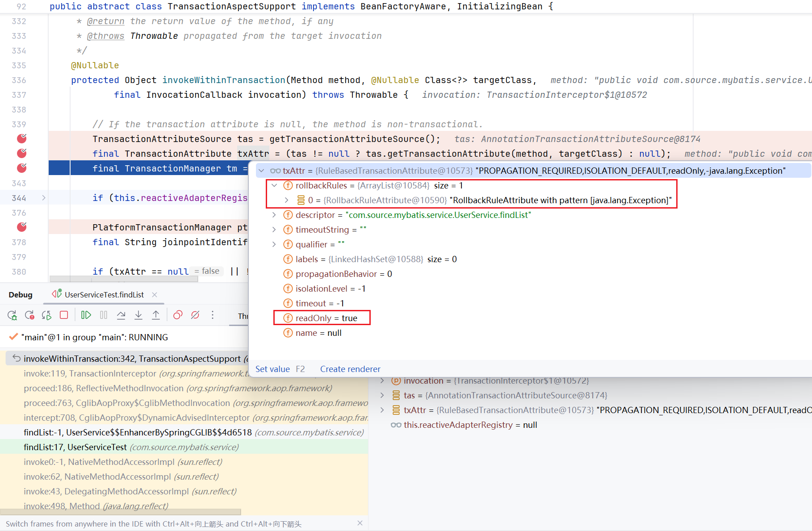Click the @Nullable annotation on line 335
The width and height of the screenshot is (812, 531).
click(95, 65)
